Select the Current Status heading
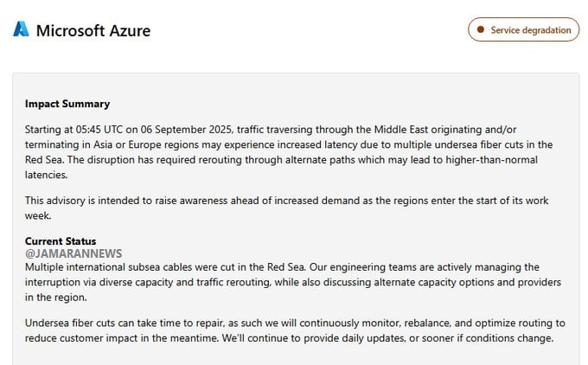The image size is (588, 365). [x=61, y=241]
